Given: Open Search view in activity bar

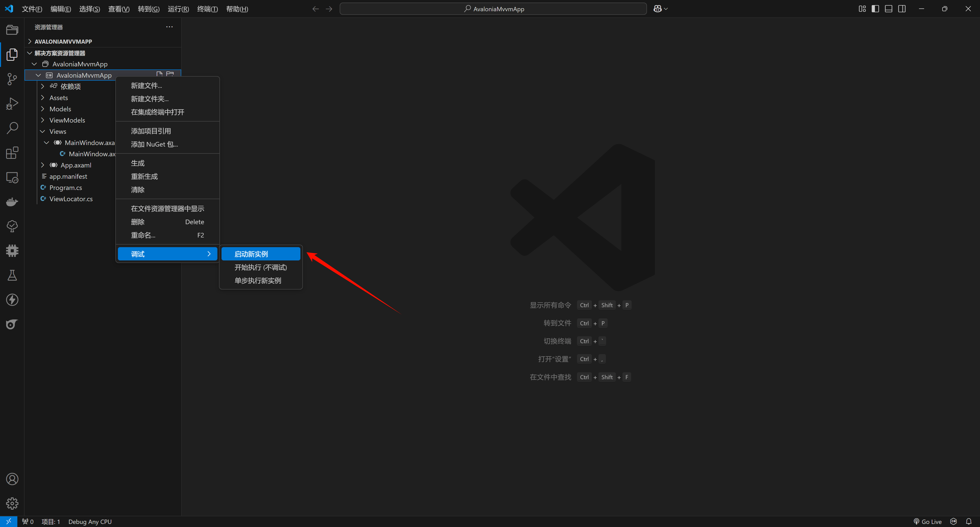Looking at the screenshot, I should pos(12,128).
